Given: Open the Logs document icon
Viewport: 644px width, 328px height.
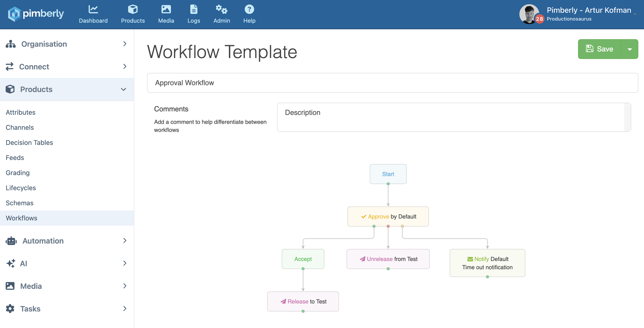Looking at the screenshot, I should coord(194,9).
